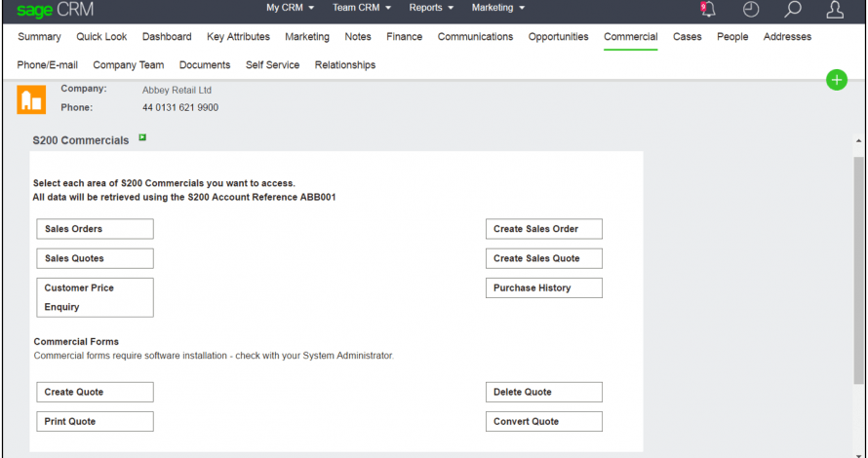The height and width of the screenshot is (458, 868).
Task: Switch to the Summary tab
Action: pos(39,36)
